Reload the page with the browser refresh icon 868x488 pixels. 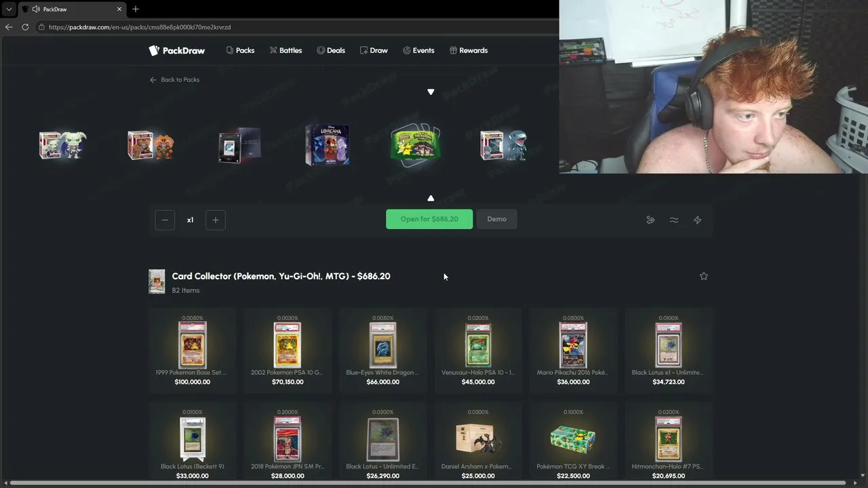tap(25, 27)
